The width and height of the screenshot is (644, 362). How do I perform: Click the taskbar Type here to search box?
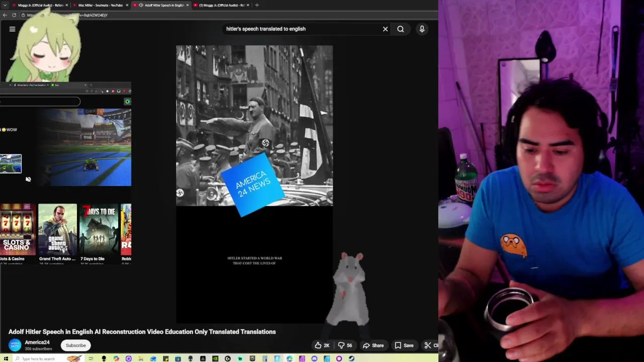pos(48,358)
